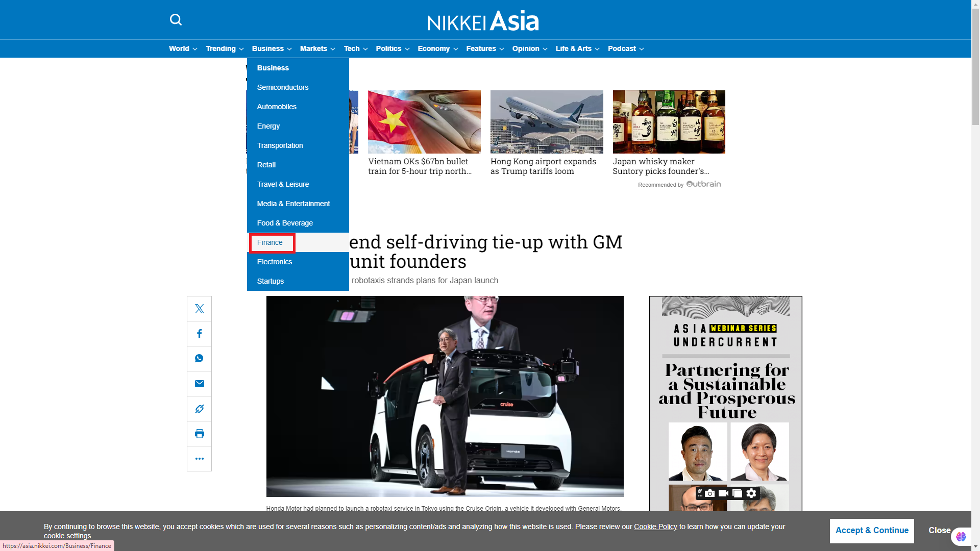Click the camera screenshot overlay icon
Image resolution: width=980 pixels, height=551 pixels.
click(710, 493)
